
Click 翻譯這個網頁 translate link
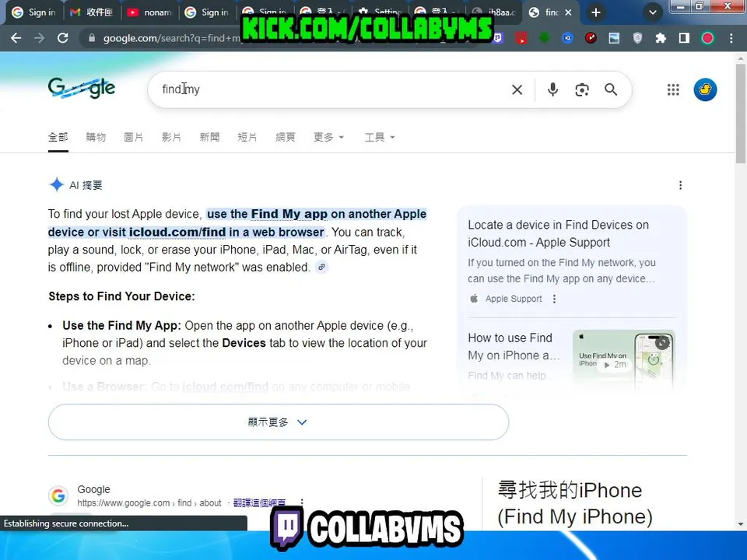[x=259, y=503]
